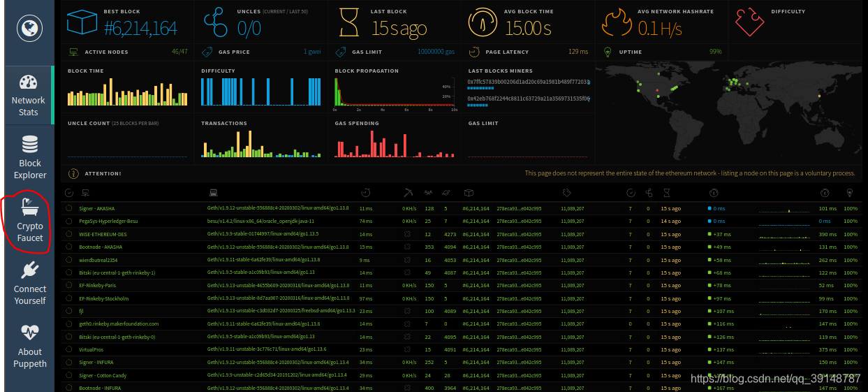Click the Block Time bar chart
Viewport: 868px width, 392px height.
[x=128, y=92]
